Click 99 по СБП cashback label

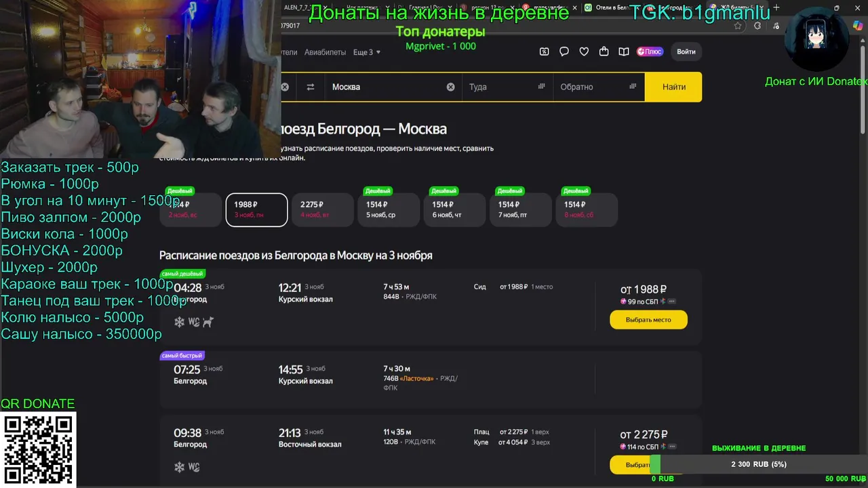(642, 302)
